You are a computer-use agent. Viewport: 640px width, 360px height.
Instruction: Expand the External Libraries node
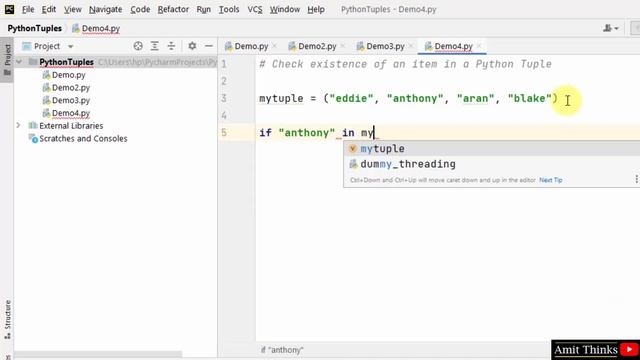click(x=18, y=125)
